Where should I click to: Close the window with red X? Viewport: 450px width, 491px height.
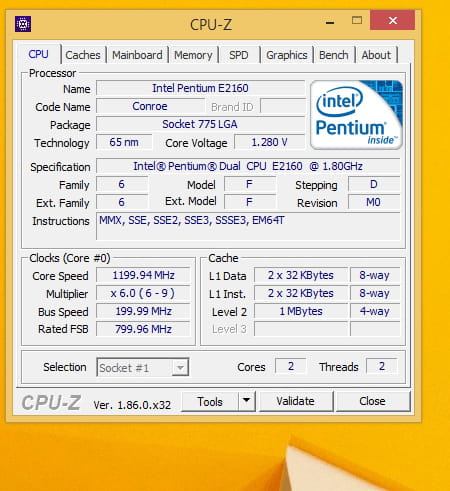pyautogui.click(x=393, y=21)
